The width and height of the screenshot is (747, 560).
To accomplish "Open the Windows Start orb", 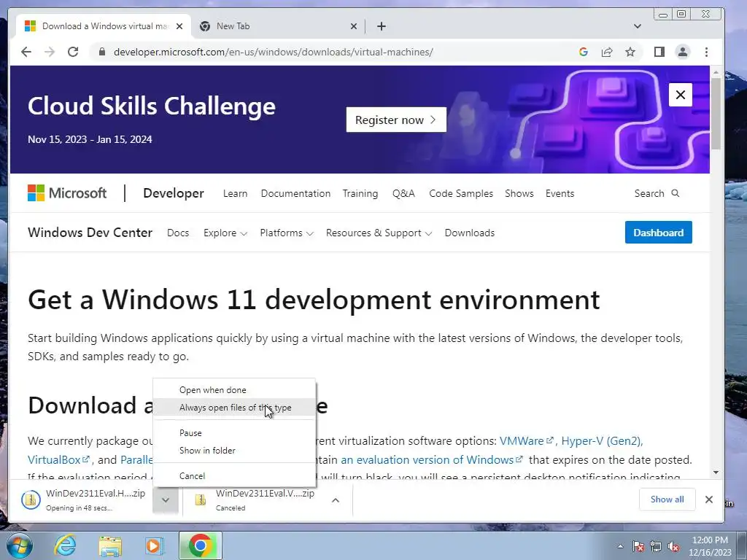I will coord(20,545).
